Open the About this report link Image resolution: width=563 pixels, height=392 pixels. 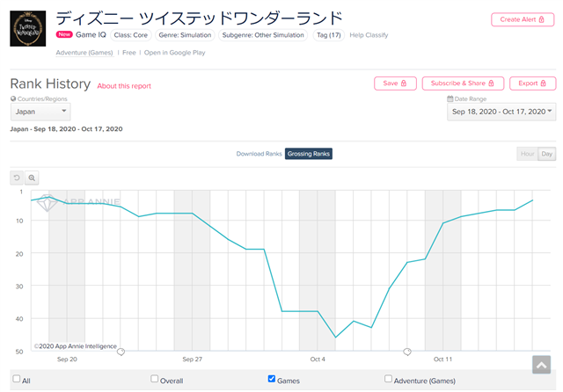[124, 86]
